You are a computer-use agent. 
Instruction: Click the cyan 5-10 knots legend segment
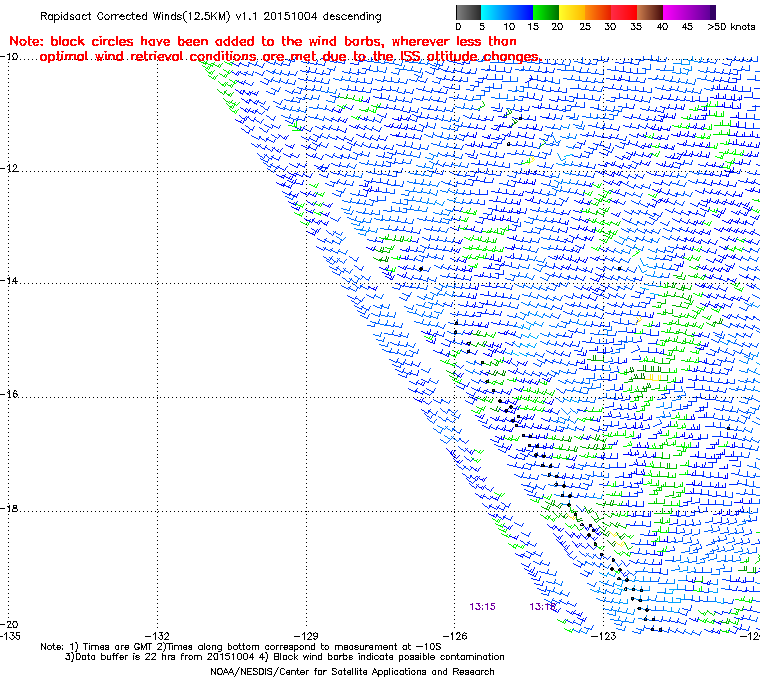[x=493, y=12]
